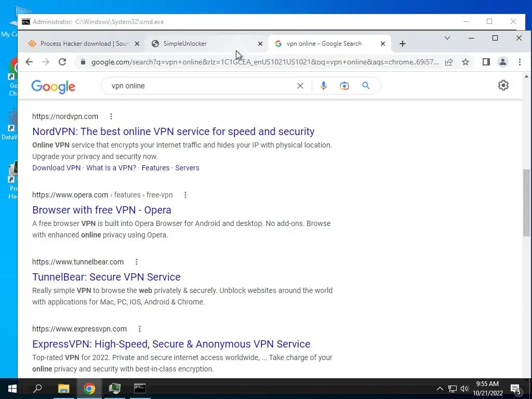Click the voice search microphone icon
The image size is (532, 399).
click(x=324, y=86)
